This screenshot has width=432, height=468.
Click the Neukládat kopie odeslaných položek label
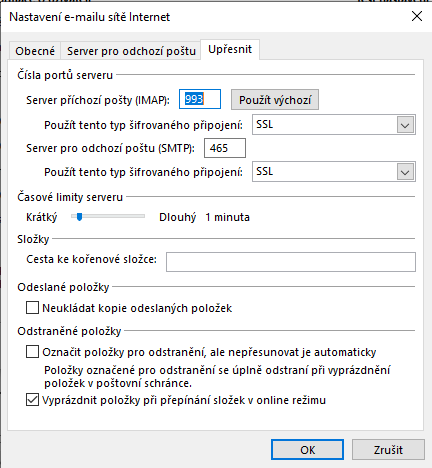pyautogui.click(x=137, y=308)
